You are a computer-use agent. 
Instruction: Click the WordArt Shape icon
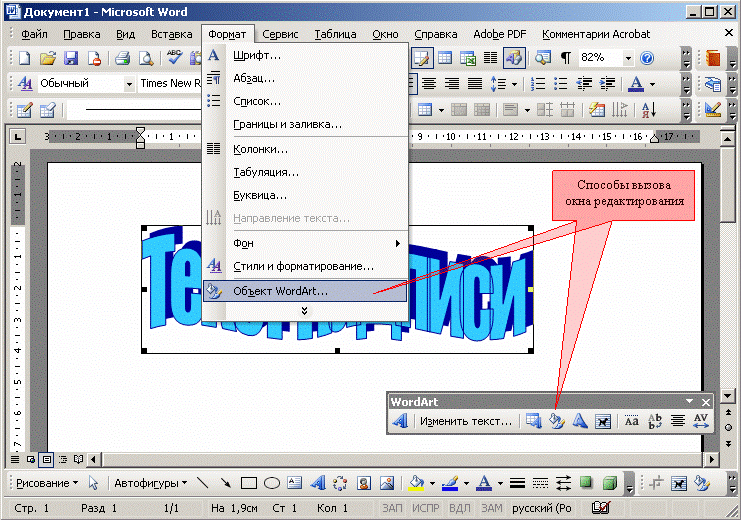pos(580,422)
